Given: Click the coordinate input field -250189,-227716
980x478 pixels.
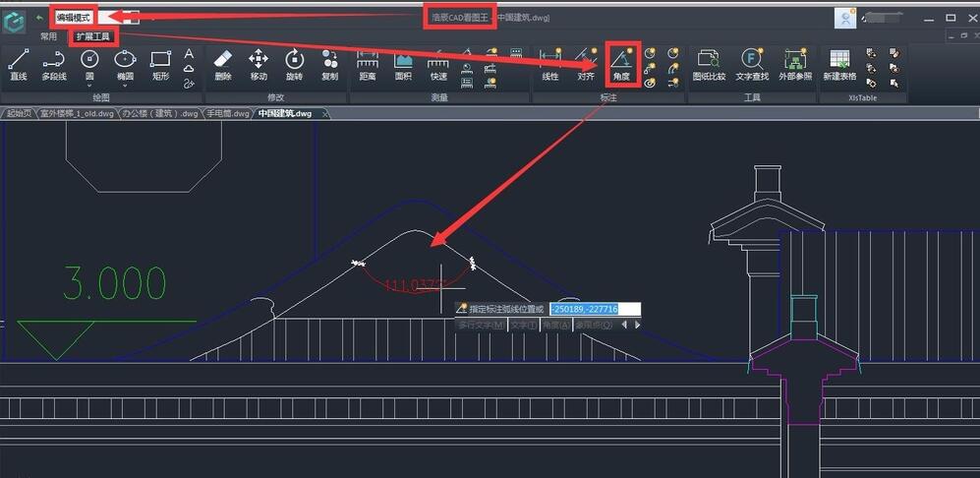Looking at the screenshot, I should tap(594, 309).
